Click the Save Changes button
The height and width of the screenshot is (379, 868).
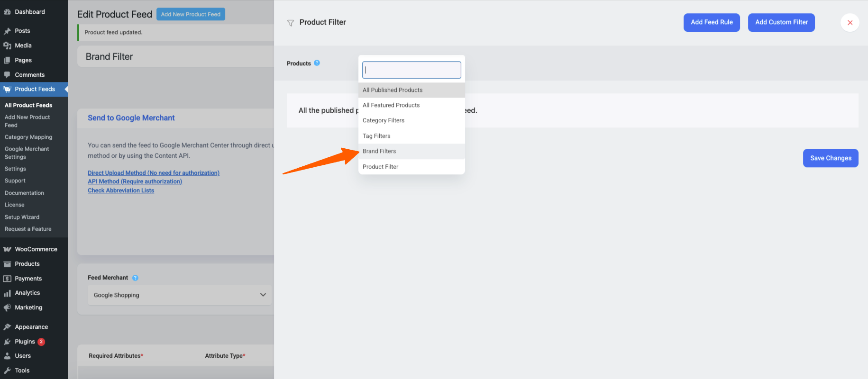(831, 158)
